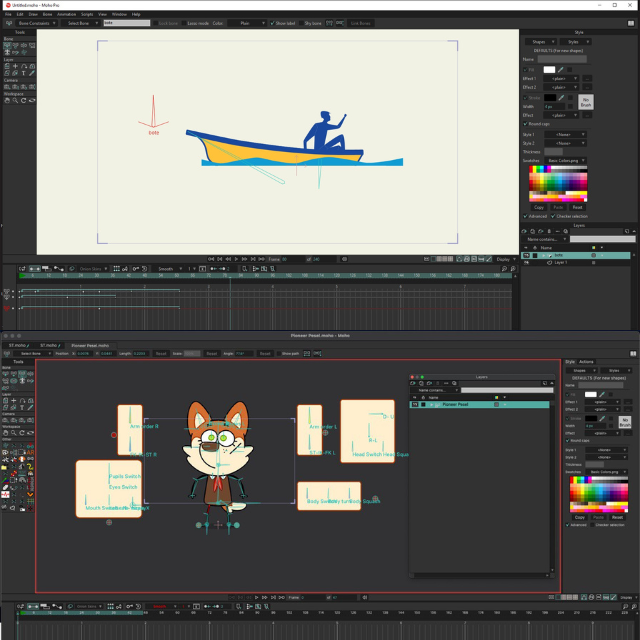
Task: Select the Layer 1 row in the top Layers panel
Action: pyautogui.click(x=576, y=263)
